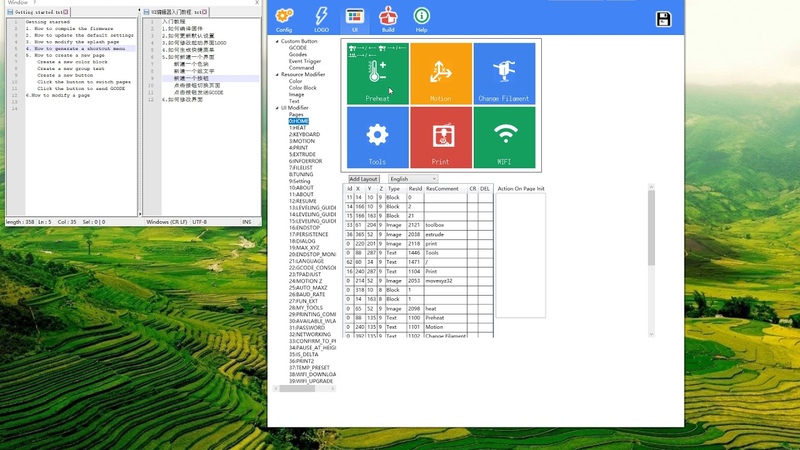Image resolution: width=800 pixels, height=450 pixels.
Task: Collapse the UI Modifier tree node
Action: [277, 108]
